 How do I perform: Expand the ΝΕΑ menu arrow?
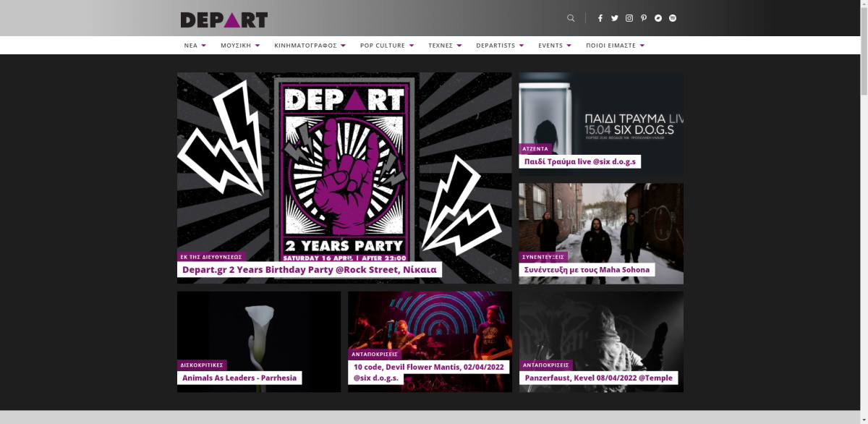coord(204,46)
